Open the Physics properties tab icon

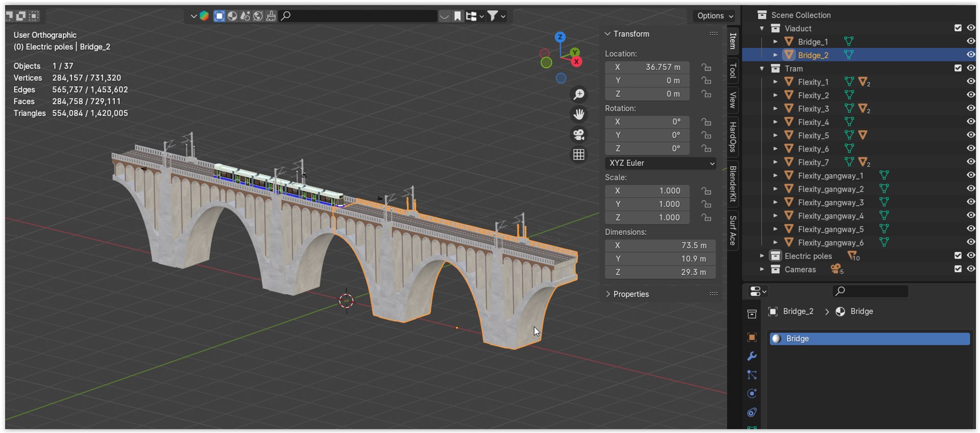(752, 394)
